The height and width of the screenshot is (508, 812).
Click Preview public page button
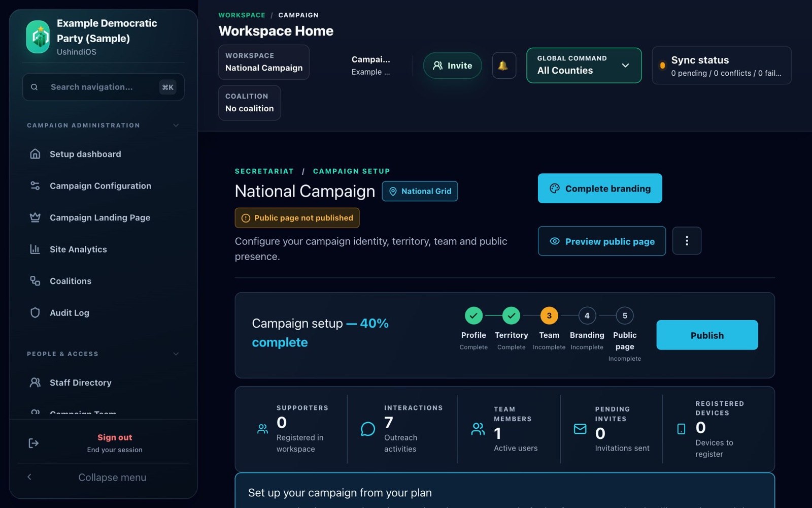pyautogui.click(x=602, y=241)
